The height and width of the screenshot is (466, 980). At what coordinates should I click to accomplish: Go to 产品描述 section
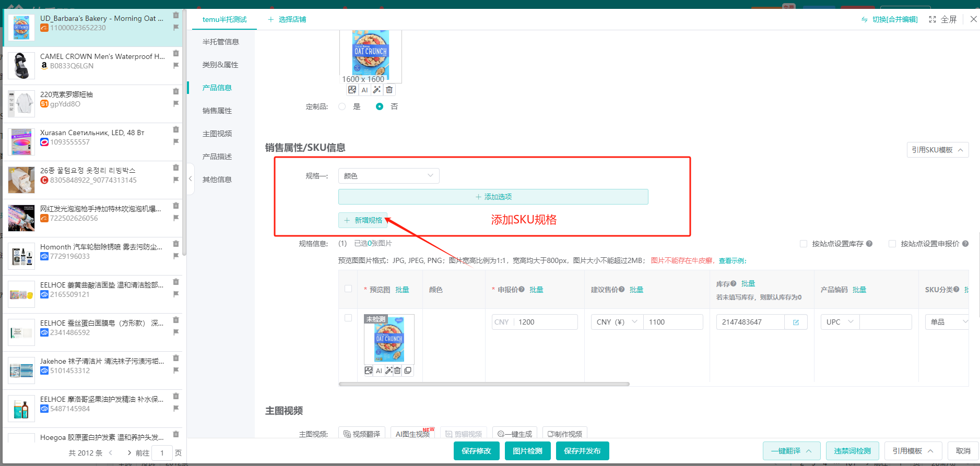(x=217, y=157)
